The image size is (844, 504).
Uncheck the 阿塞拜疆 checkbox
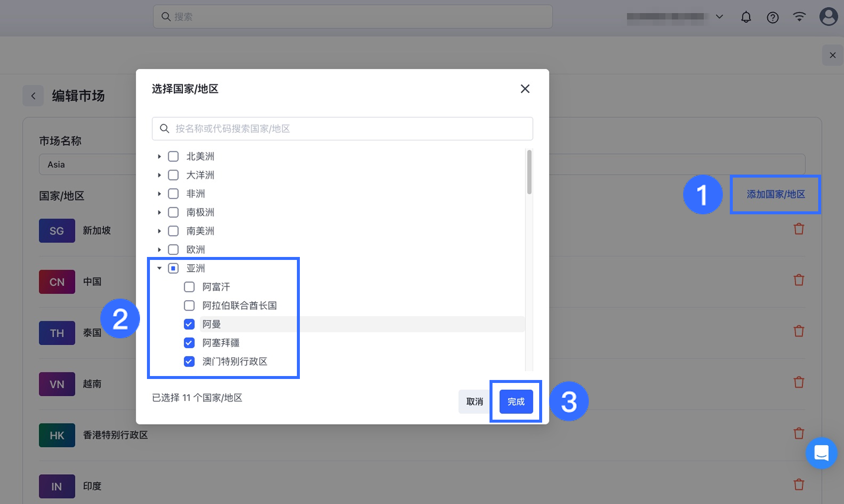[x=189, y=343]
